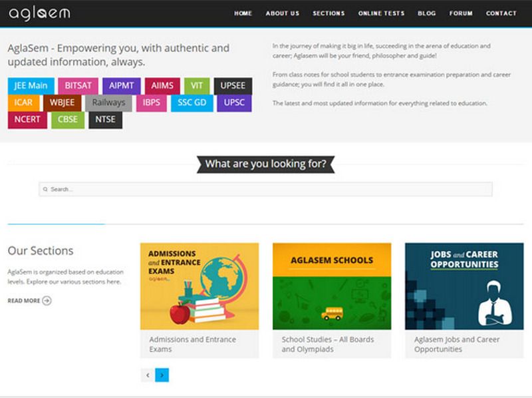Open the UPSC exam badge

pyautogui.click(x=233, y=102)
